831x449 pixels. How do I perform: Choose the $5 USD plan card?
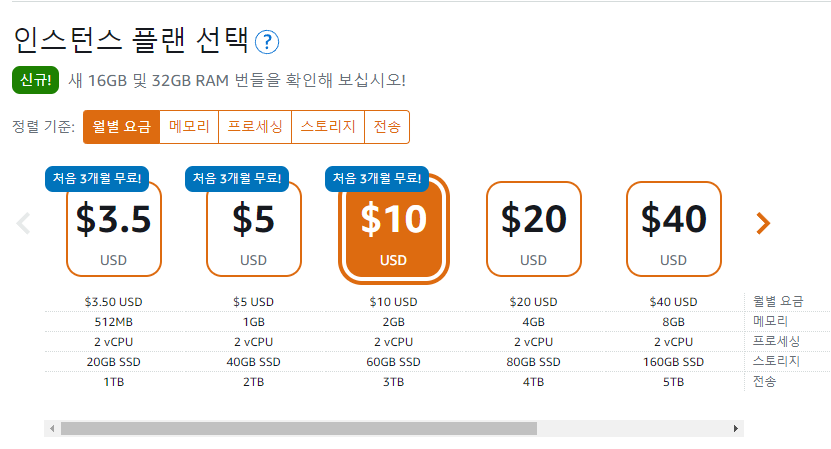[253, 229]
